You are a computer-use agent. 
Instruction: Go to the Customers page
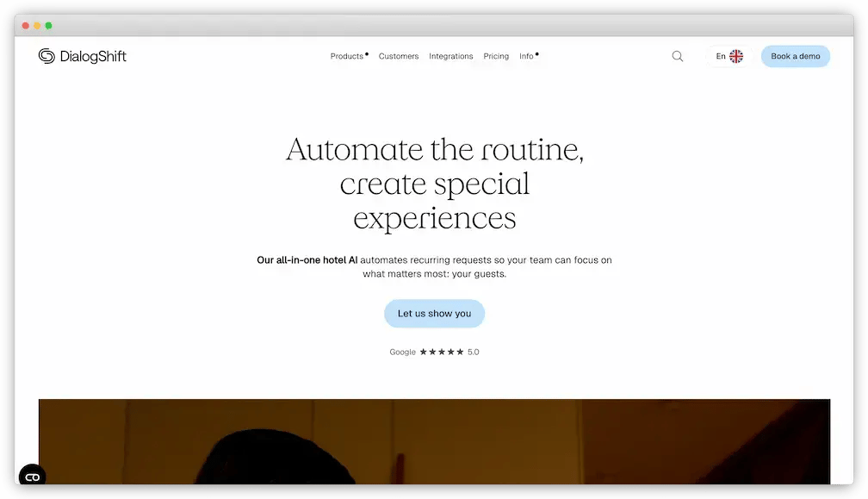[399, 56]
